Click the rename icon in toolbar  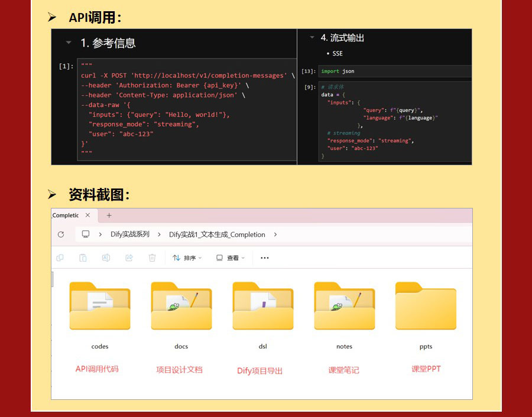[x=106, y=258]
